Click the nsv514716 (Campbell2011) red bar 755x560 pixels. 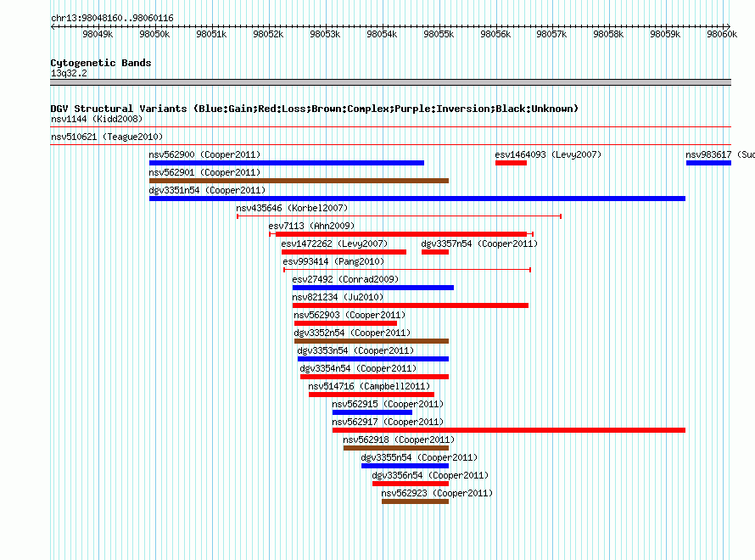(x=372, y=395)
